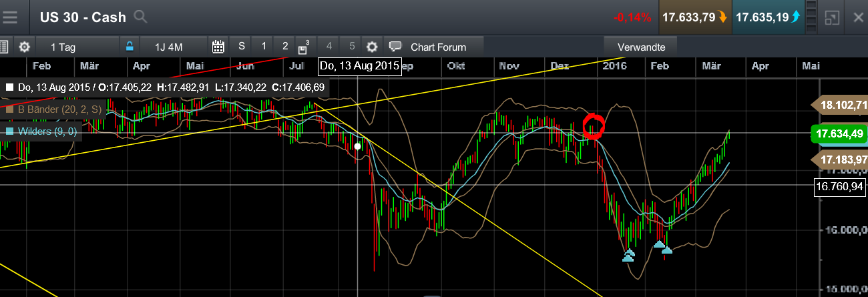Click the 17.183,97 lower price tag
868x297 pixels.
840,160
